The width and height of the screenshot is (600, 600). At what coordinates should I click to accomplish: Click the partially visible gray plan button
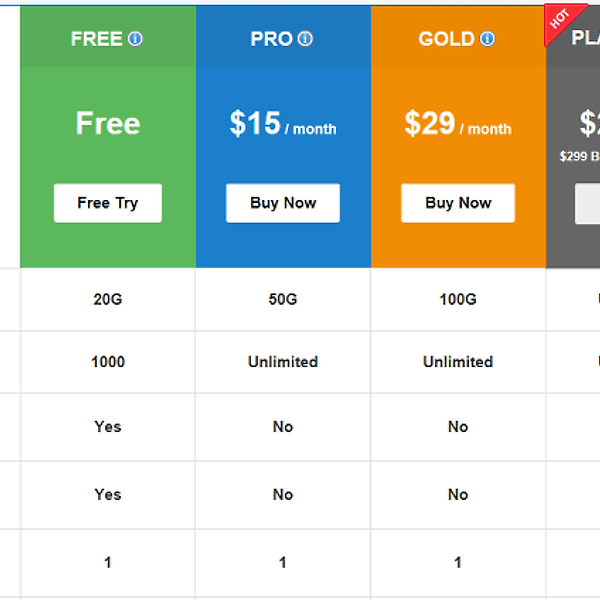click(588, 203)
